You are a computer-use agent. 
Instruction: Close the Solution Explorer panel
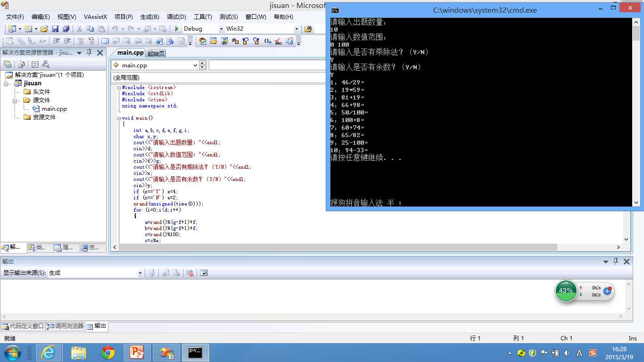pyautogui.click(x=100, y=53)
